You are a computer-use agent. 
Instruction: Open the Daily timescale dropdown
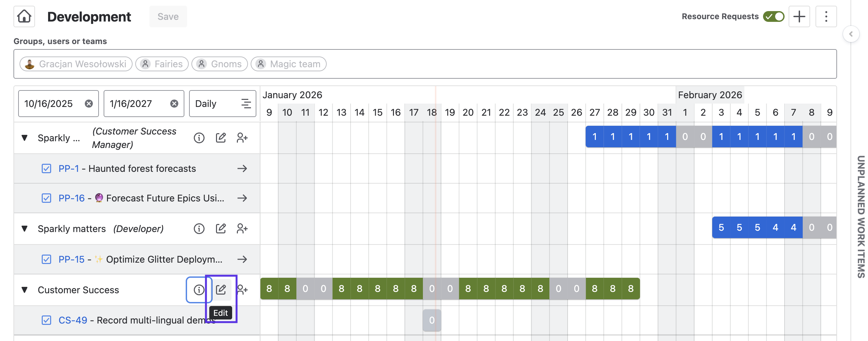click(x=222, y=104)
